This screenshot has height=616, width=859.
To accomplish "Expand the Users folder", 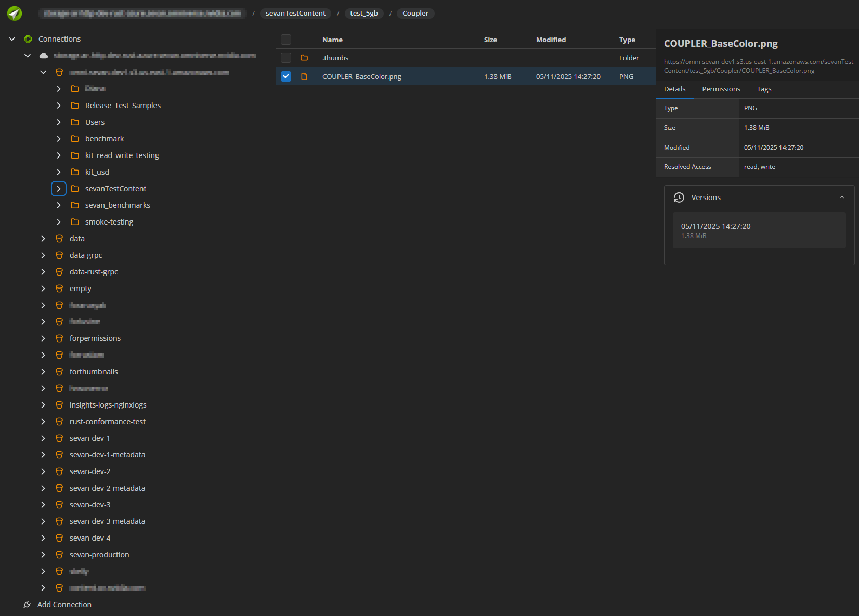I will [59, 122].
